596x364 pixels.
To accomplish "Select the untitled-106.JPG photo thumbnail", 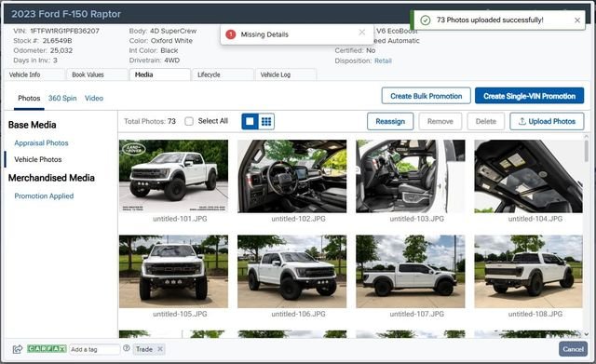I will 291,271.
